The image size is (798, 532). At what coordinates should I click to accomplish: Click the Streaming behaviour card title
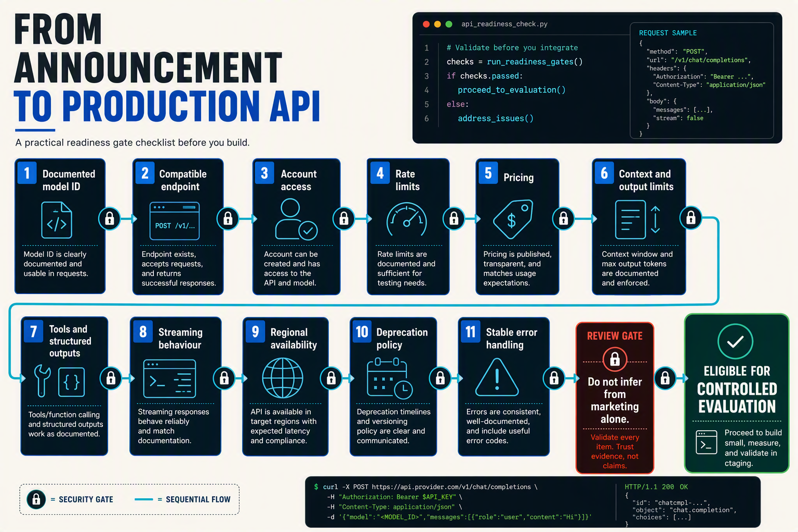[x=180, y=338]
